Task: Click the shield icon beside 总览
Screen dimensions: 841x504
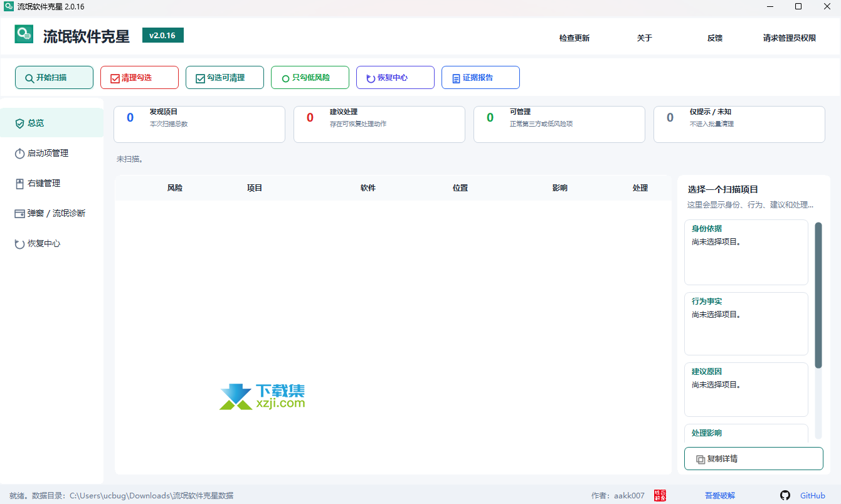Action: (19, 123)
